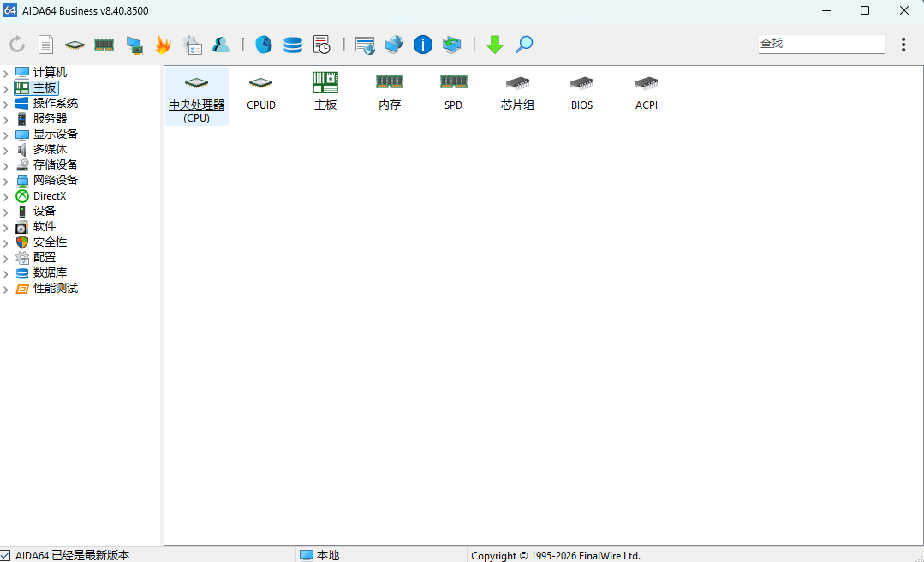Click the green download arrow icon
Screen dimensions: 924x562
[495, 45]
